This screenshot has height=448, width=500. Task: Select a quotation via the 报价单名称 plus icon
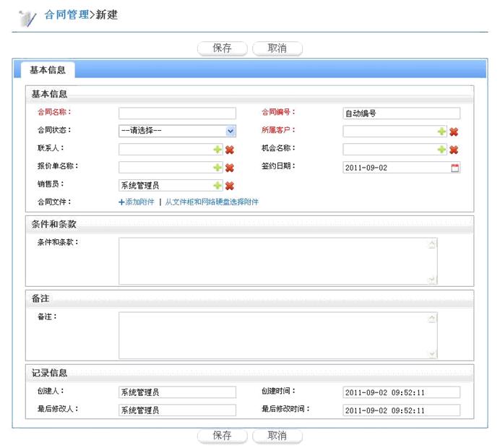point(217,168)
